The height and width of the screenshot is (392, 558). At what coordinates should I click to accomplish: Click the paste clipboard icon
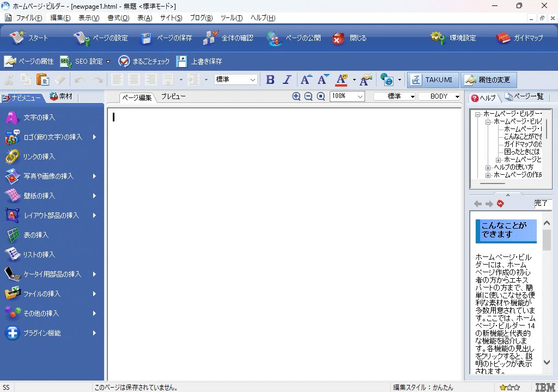(43, 80)
